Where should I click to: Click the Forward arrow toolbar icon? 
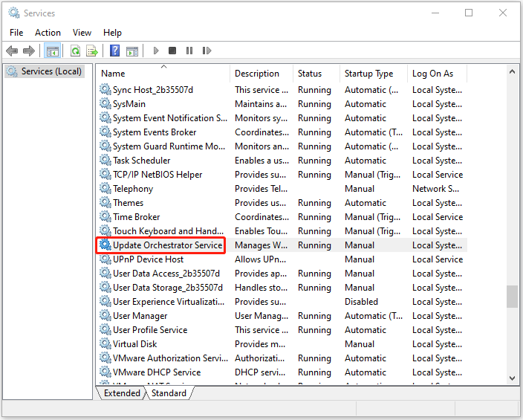(29, 51)
